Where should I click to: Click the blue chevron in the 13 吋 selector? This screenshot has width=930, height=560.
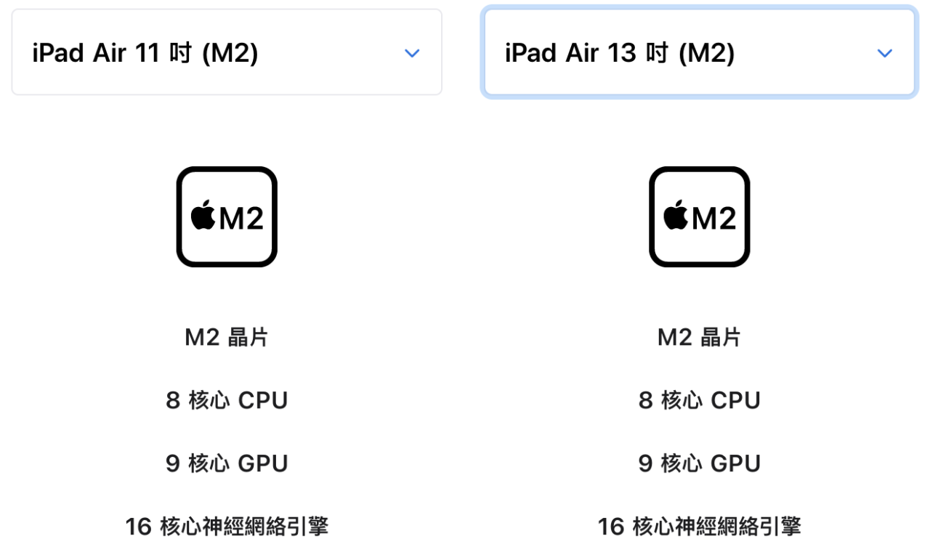tap(884, 54)
